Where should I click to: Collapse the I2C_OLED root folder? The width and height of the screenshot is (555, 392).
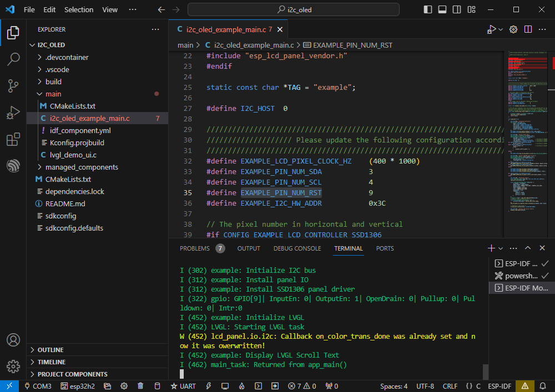pyautogui.click(x=97, y=45)
